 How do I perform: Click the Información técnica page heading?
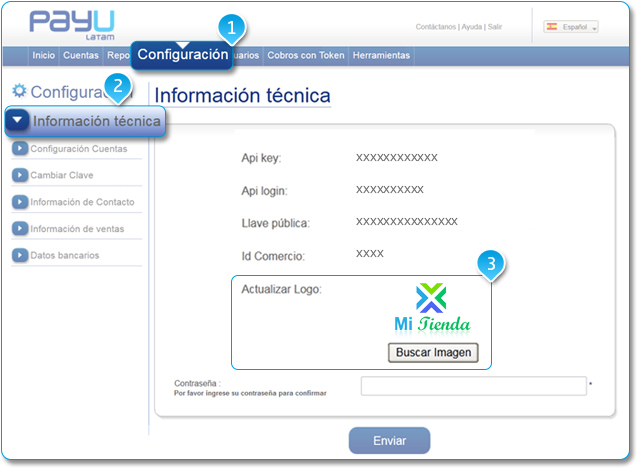tap(242, 95)
